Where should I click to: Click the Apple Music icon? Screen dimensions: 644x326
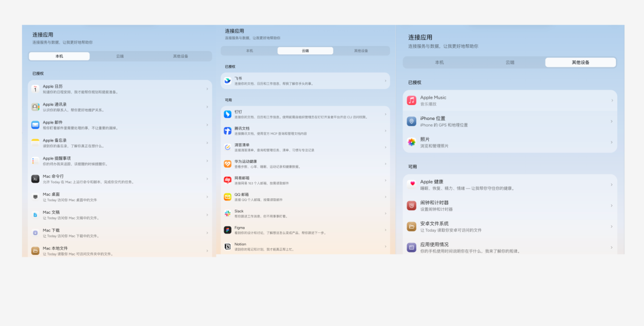point(411,100)
